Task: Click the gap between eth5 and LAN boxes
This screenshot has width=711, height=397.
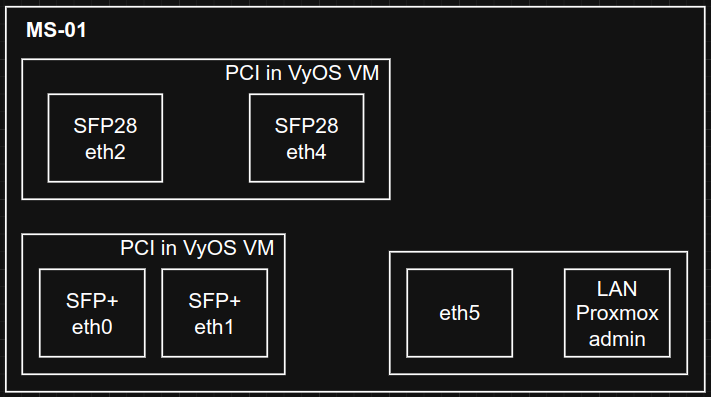Action: 538,313
